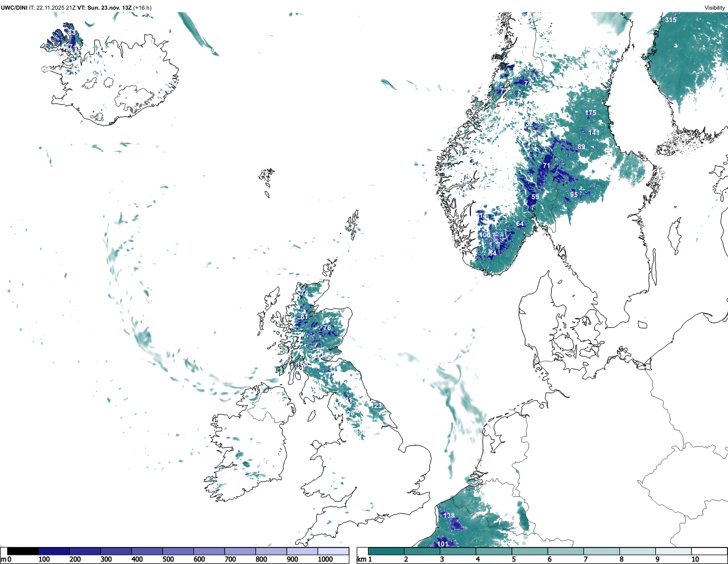Click the '1000' tick on the metre legend
This screenshot has height=564, width=728.
pyautogui.click(x=325, y=559)
